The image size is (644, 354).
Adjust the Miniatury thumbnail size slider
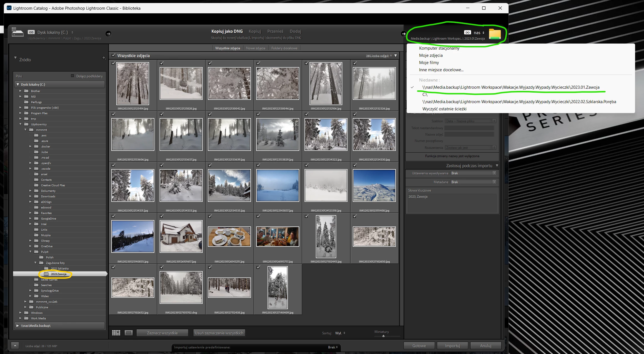coord(383,336)
